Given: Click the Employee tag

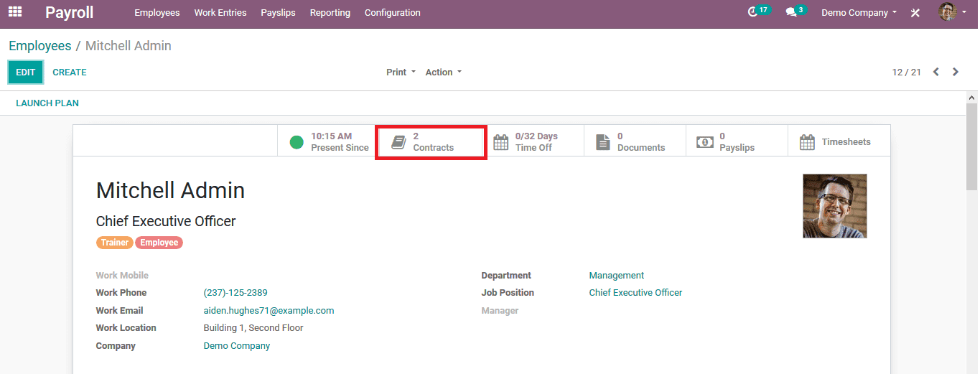Looking at the screenshot, I should coord(159,243).
